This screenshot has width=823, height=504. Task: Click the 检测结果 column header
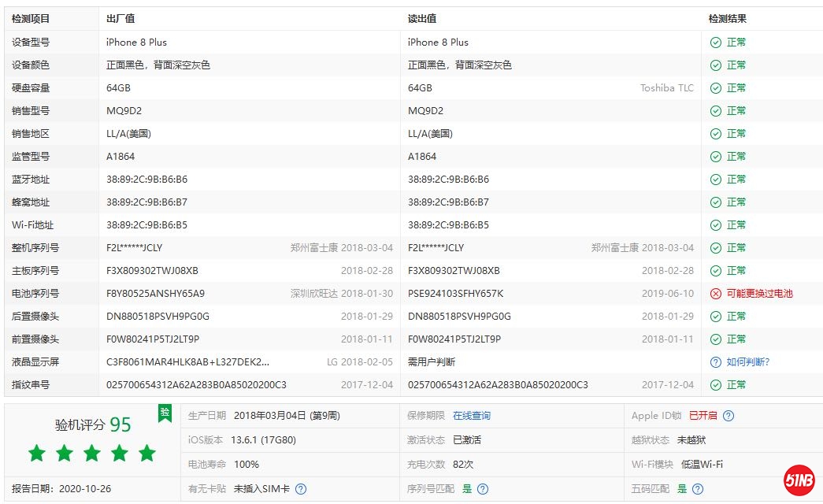click(x=727, y=19)
